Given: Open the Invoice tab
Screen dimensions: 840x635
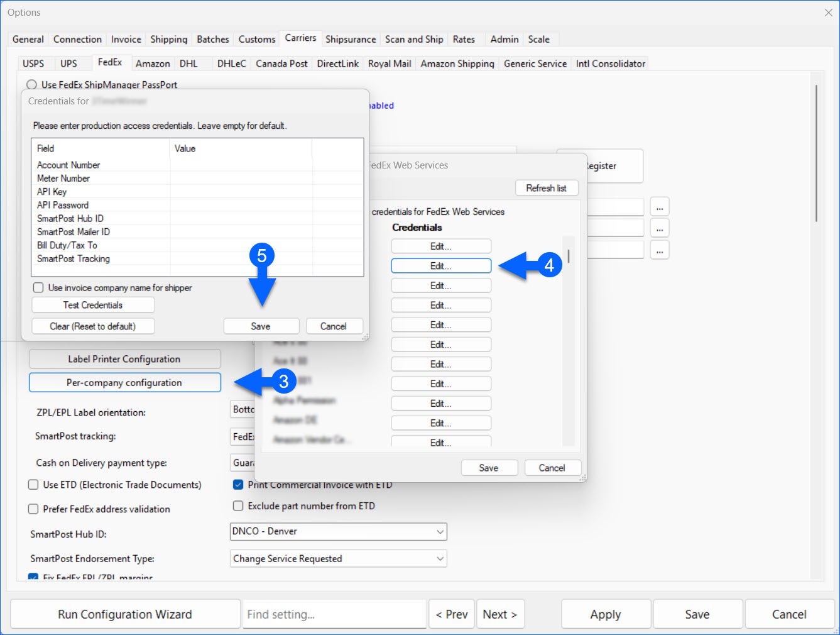Looking at the screenshot, I should click(126, 39).
